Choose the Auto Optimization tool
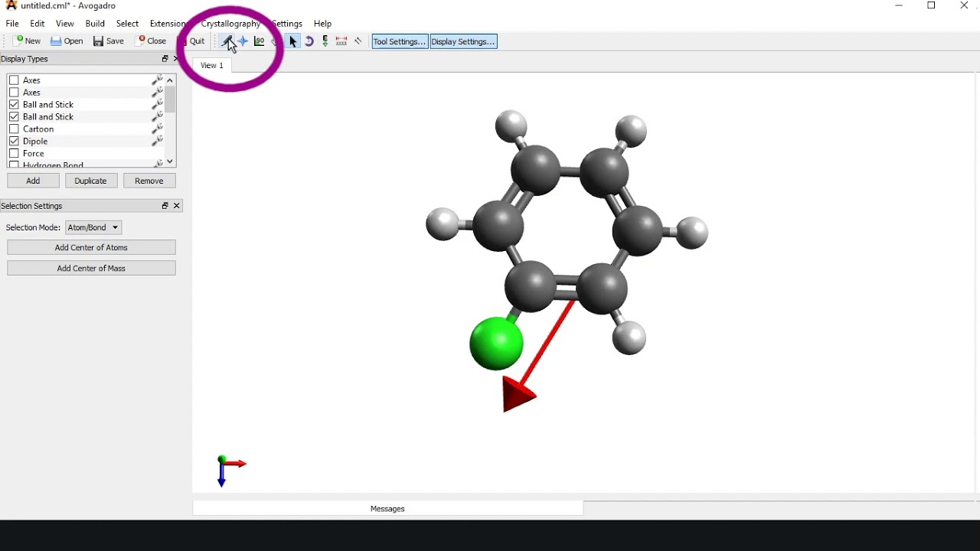The height and width of the screenshot is (551, 980). click(325, 41)
